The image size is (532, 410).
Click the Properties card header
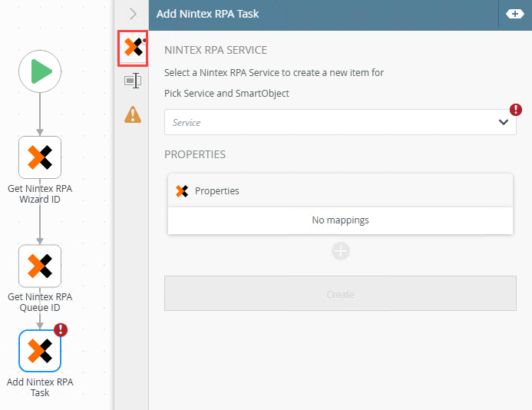click(340, 190)
